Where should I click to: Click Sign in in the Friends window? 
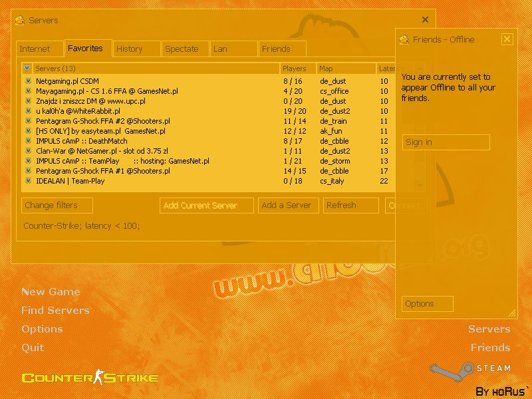coord(446,142)
